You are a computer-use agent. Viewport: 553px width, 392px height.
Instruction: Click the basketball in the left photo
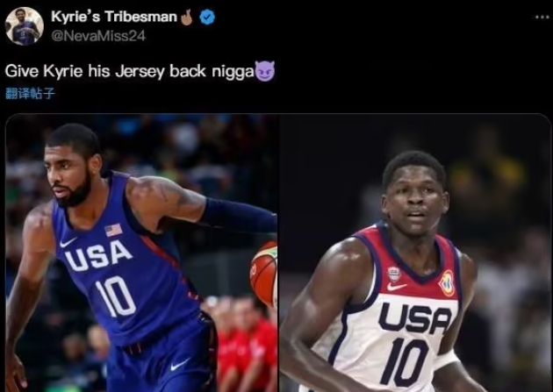(x=264, y=273)
